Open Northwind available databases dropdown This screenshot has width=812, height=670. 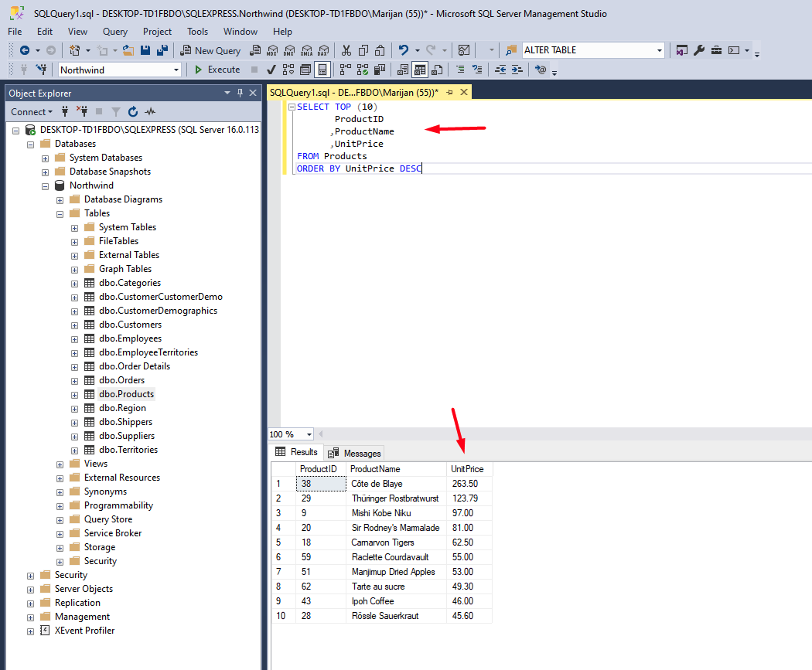(176, 70)
